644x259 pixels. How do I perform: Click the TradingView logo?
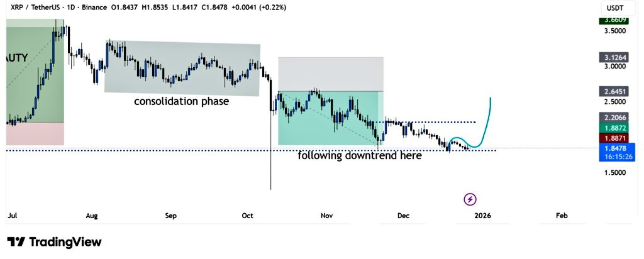54,242
